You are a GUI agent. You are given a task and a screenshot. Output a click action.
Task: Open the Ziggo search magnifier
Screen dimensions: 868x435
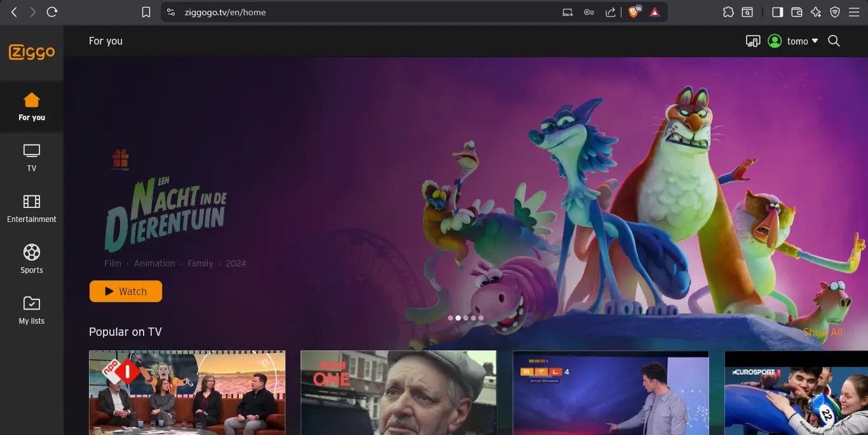click(834, 41)
